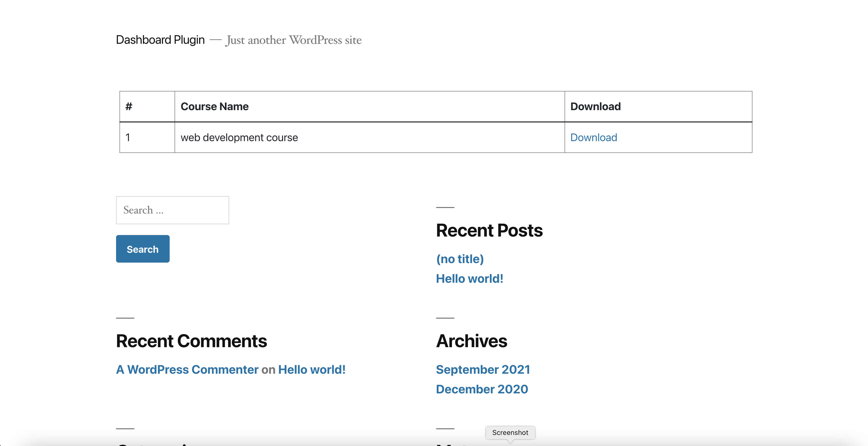Click the 'Just another WordPress site' tagline
Screen dimensions: 868x446
293,40
